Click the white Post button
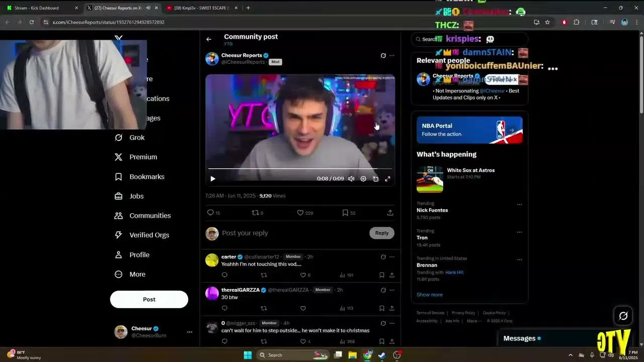Image resolution: width=644 pixels, height=362 pixels. 149,299
